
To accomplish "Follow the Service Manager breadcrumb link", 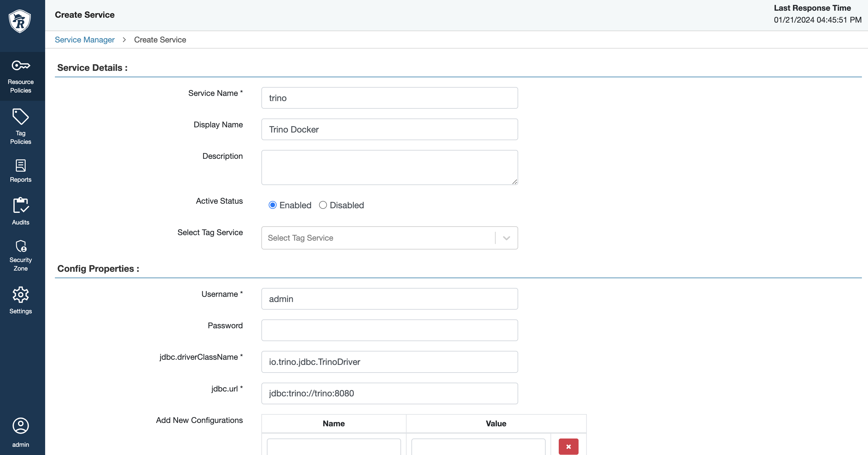I will click(x=84, y=40).
